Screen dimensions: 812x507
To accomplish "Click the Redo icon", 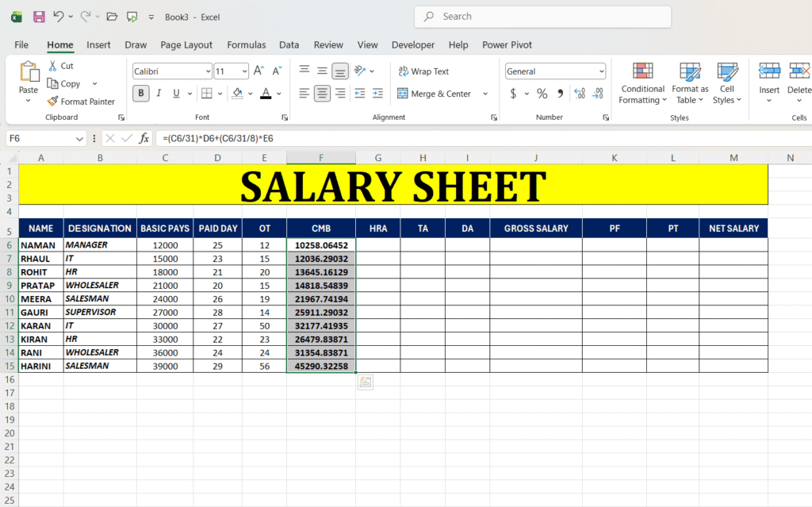I will coord(86,17).
